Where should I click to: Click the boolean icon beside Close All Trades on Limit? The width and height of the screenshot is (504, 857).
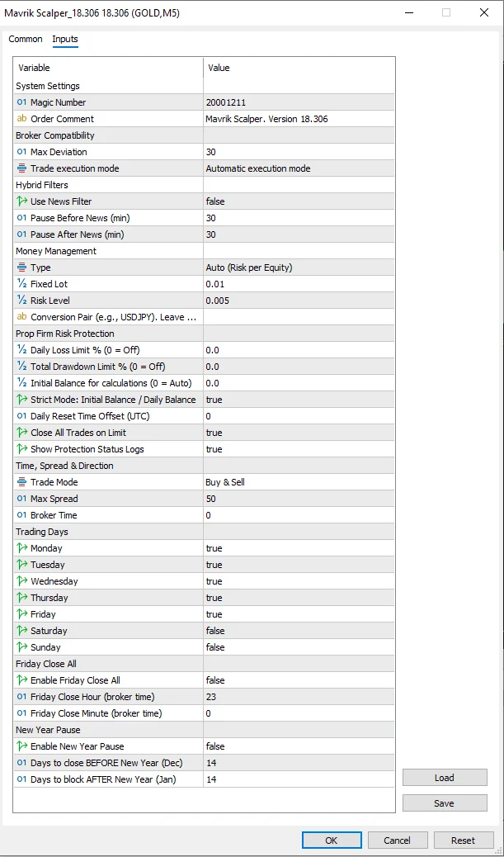coord(21,433)
